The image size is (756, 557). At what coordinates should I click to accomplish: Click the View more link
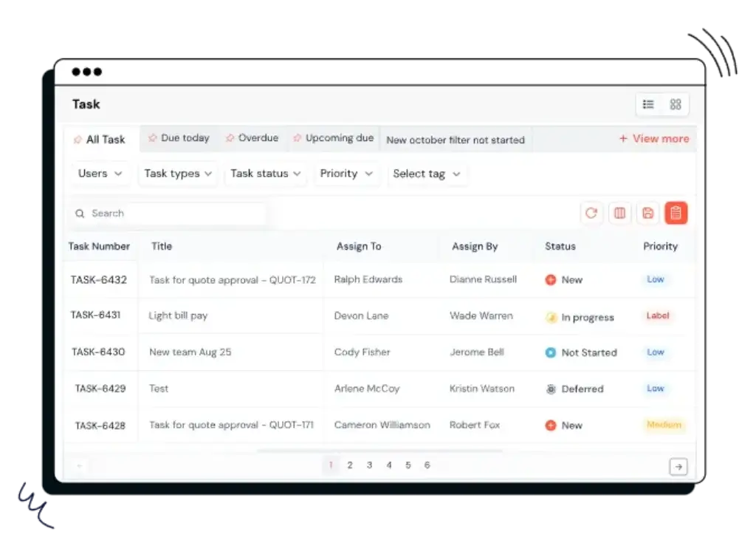(x=654, y=139)
